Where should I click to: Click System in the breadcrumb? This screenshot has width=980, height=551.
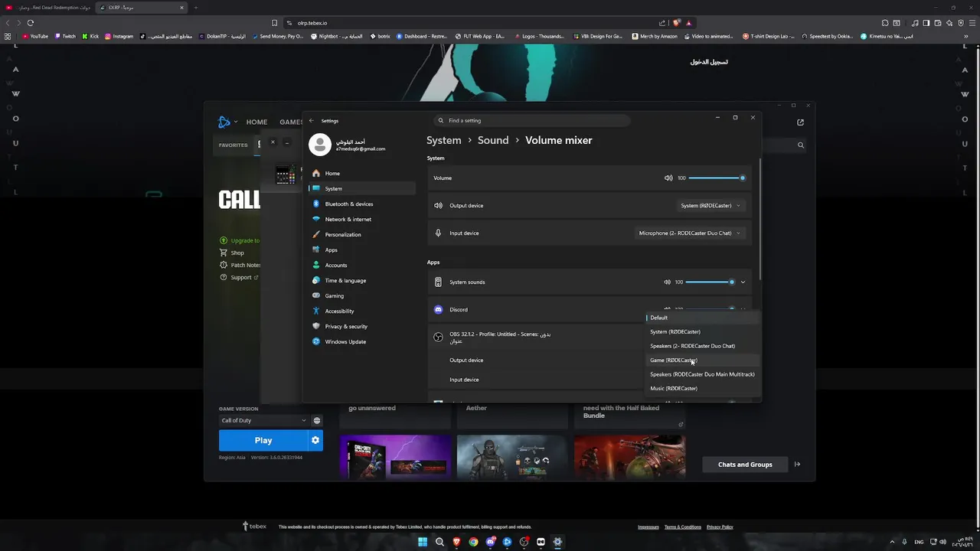(444, 140)
